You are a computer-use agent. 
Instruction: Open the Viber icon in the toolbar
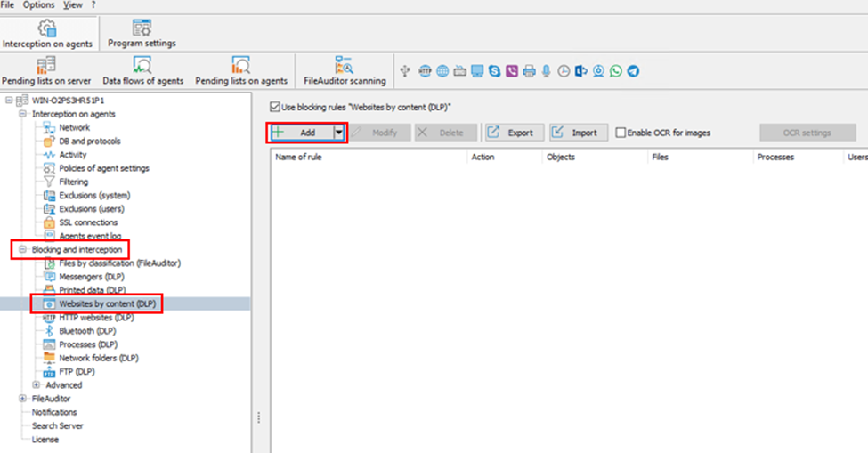511,71
